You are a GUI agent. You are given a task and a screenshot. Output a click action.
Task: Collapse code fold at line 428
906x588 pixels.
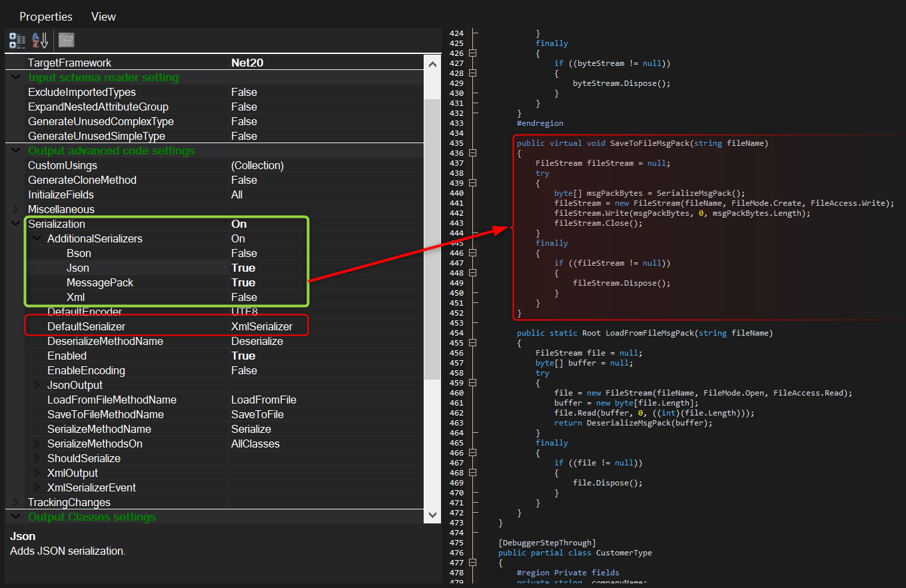click(474, 73)
